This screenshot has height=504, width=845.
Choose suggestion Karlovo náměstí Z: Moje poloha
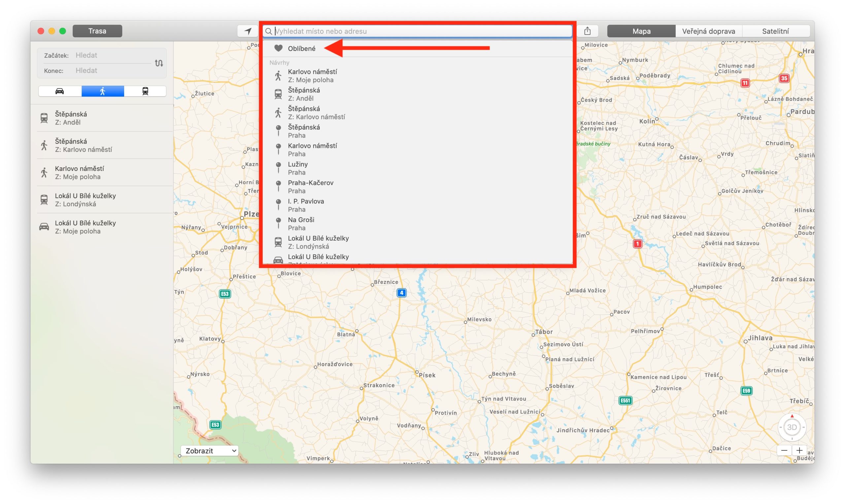tap(418, 76)
